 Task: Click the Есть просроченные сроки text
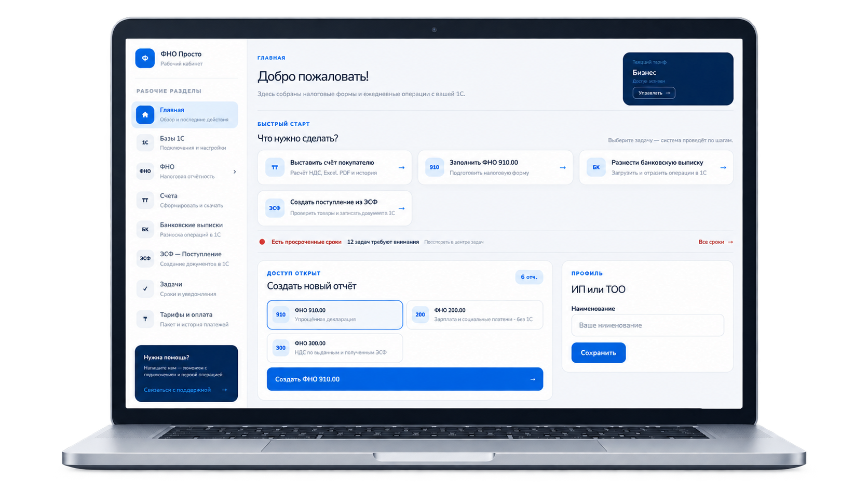click(306, 242)
